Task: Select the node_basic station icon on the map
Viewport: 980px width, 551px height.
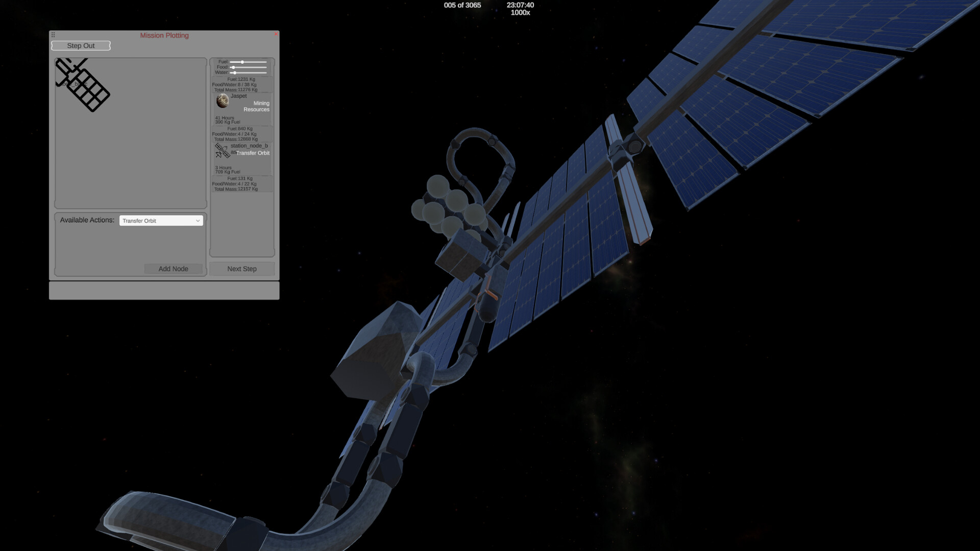Action: (x=82, y=84)
